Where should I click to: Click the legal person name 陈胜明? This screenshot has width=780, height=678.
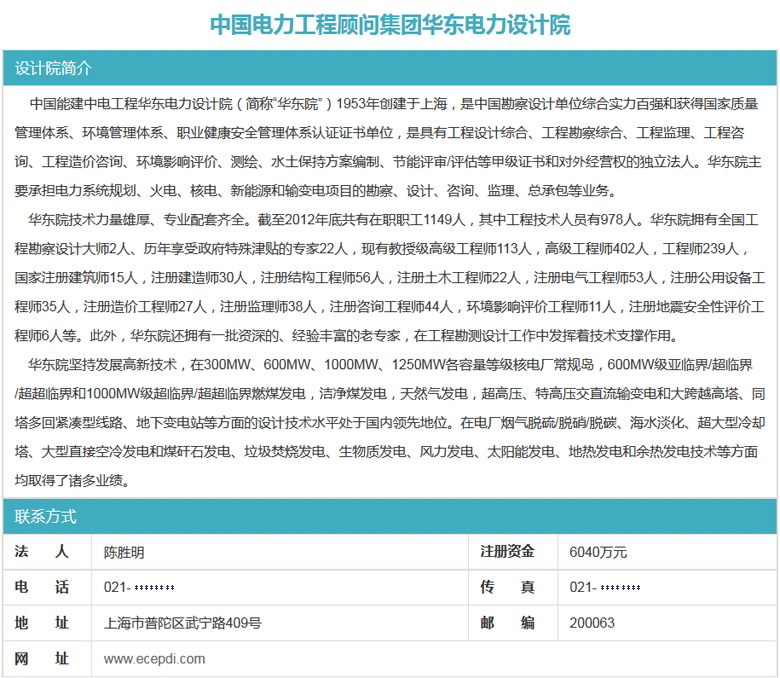[124, 552]
